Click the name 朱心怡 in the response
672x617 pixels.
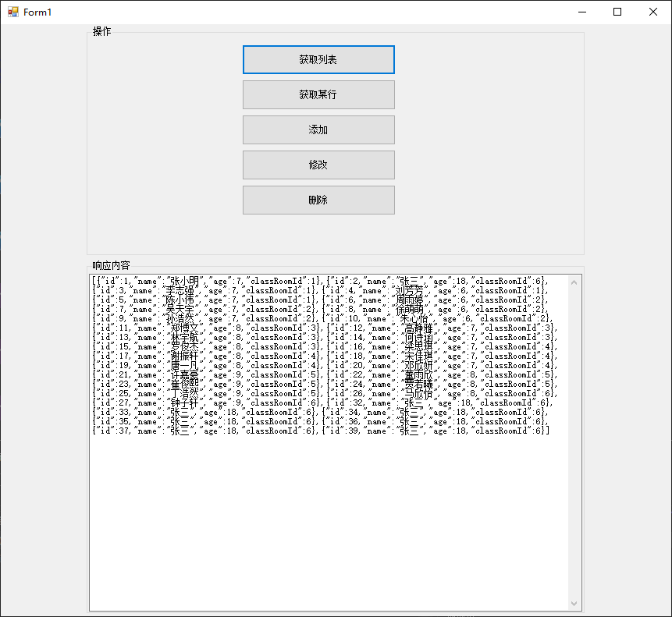coord(414,319)
